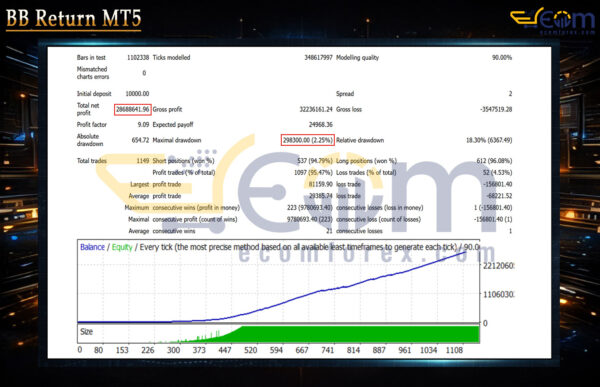The image size is (600, 387).
Task: Click the Maximal drawdown value 298300.00 (2.25%)
Action: (x=308, y=140)
